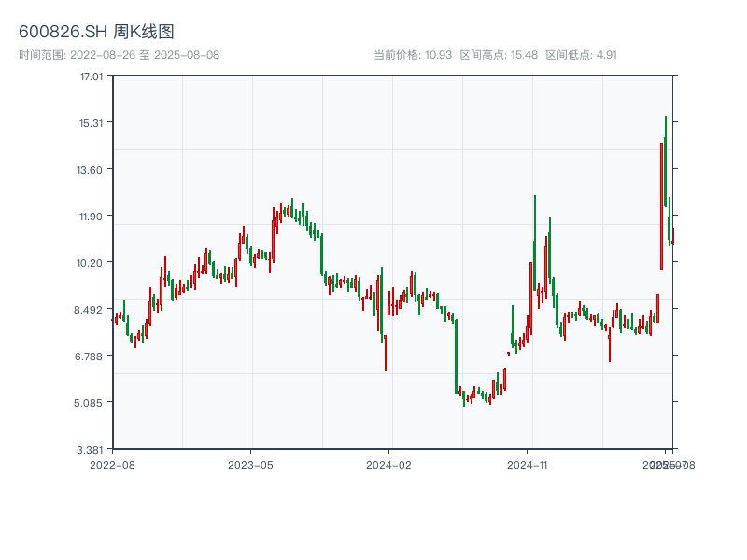Select the 时间范围 date range text
Image resolution: width=747 pixels, height=560 pixels.
coord(120,55)
